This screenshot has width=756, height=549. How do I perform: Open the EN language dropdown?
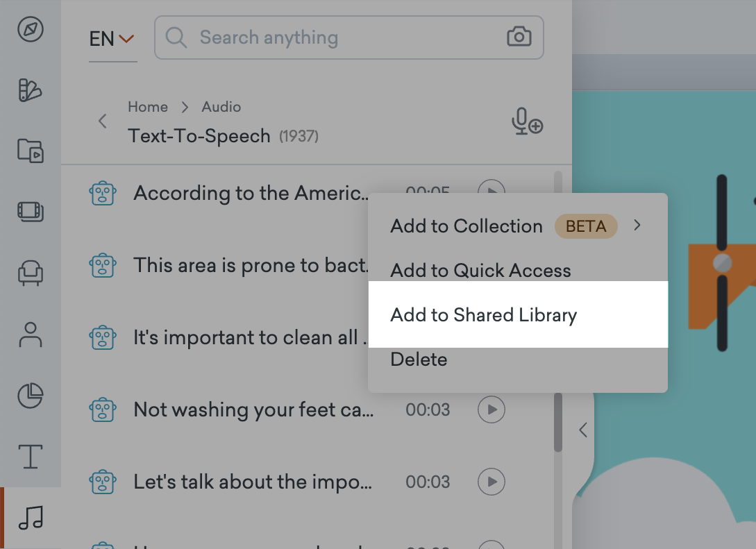pos(112,39)
